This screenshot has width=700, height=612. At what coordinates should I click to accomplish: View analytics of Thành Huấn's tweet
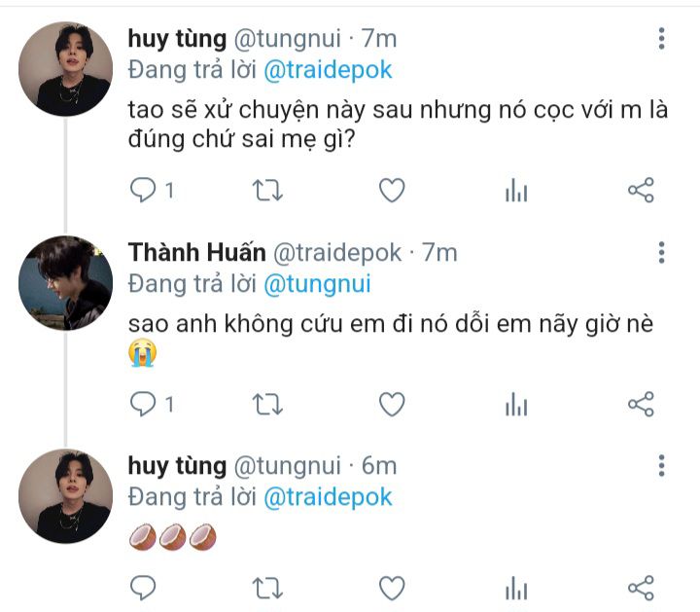[x=516, y=403]
